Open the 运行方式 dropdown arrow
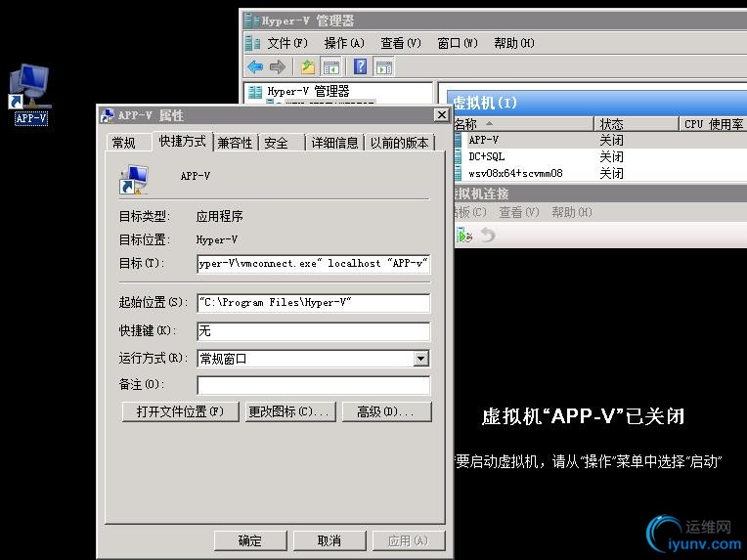 coord(421,359)
